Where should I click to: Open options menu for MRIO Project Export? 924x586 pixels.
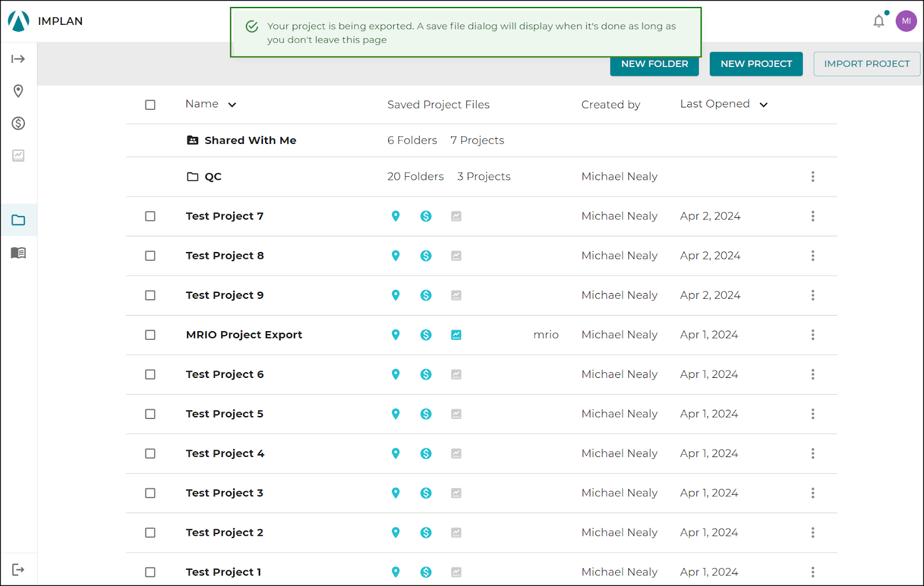coord(813,335)
